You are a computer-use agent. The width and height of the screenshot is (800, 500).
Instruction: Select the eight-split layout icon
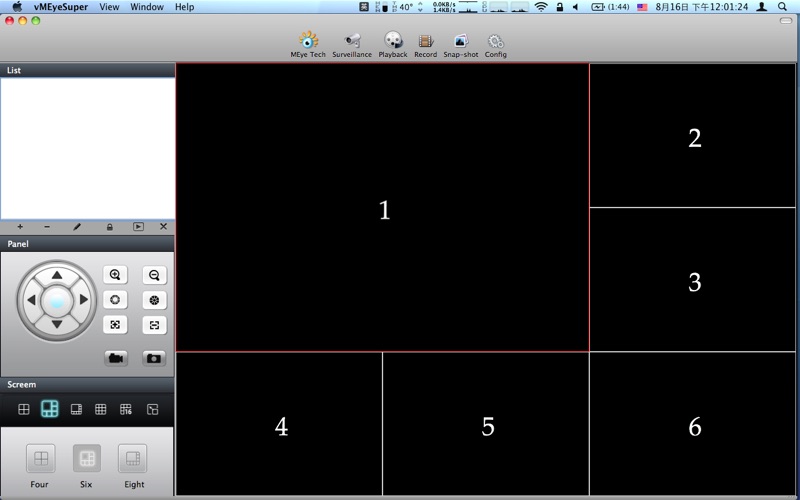76,409
